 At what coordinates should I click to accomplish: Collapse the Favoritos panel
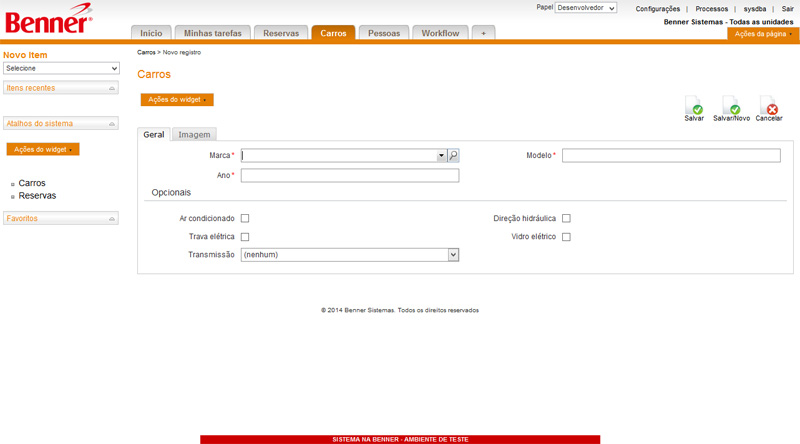click(112, 218)
